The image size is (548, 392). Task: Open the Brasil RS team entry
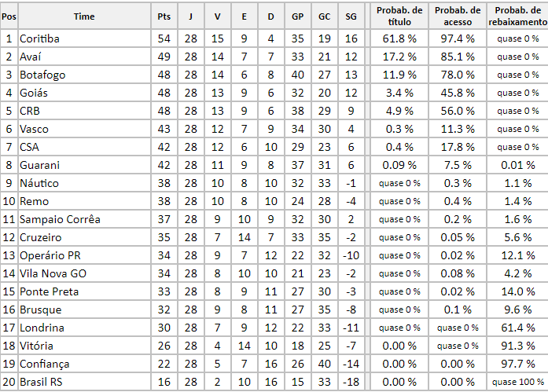[42, 382]
